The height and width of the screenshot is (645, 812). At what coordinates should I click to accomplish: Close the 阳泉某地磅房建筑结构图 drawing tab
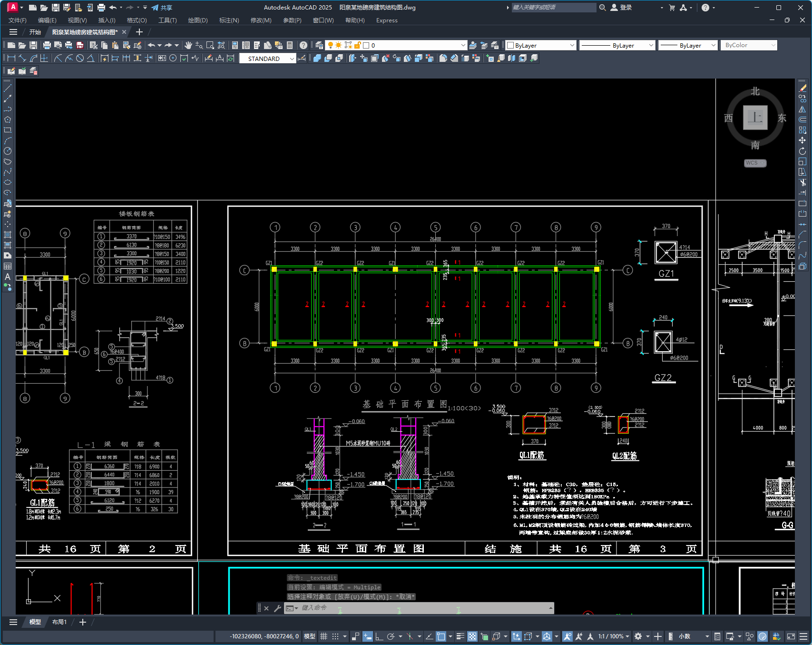124,32
